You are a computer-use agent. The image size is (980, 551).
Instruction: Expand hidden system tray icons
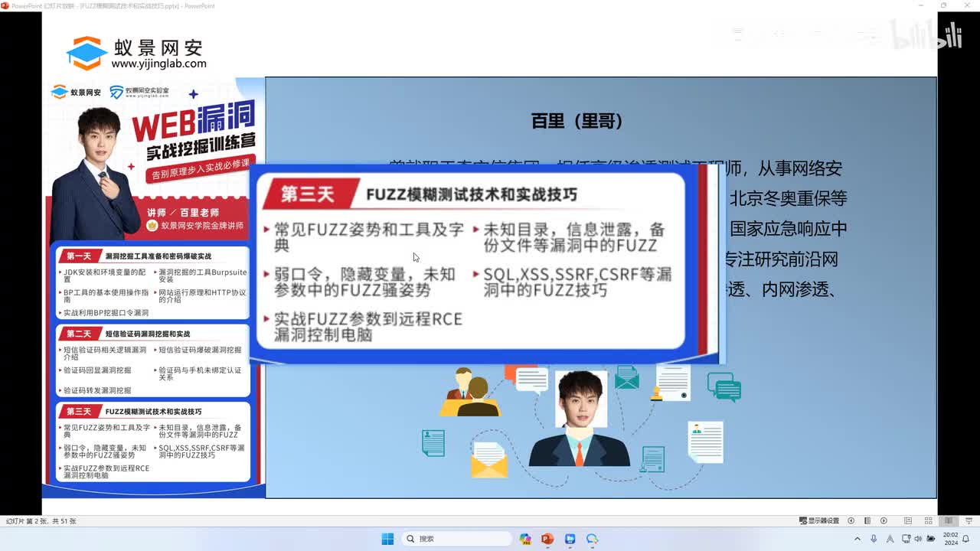click(x=857, y=539)
